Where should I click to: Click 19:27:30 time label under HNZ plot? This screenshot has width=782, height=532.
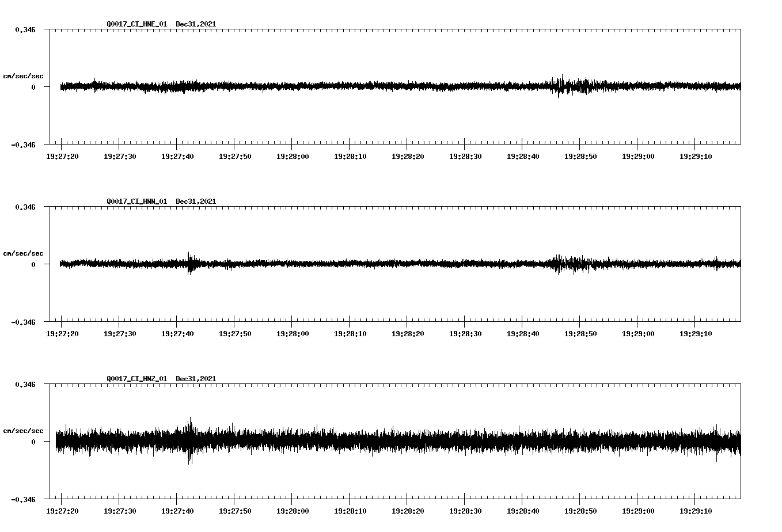point(120,511)
